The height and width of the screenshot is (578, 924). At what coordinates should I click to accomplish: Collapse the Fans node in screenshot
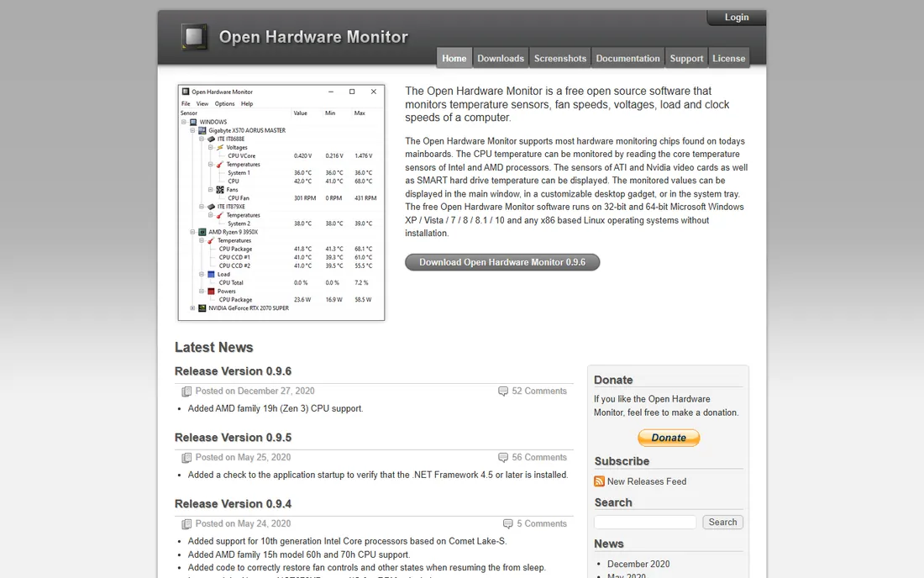pos(210,190)
